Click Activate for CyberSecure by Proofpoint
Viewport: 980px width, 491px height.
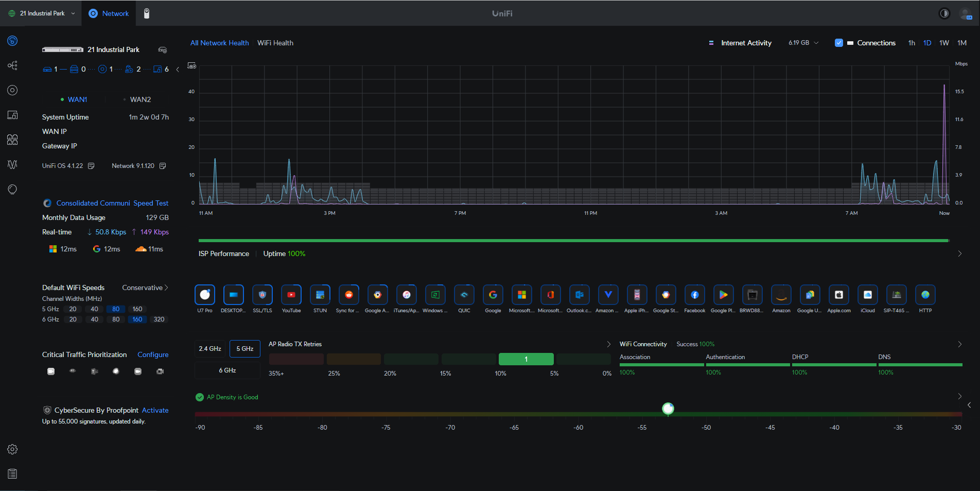click(x=155, y=410)
